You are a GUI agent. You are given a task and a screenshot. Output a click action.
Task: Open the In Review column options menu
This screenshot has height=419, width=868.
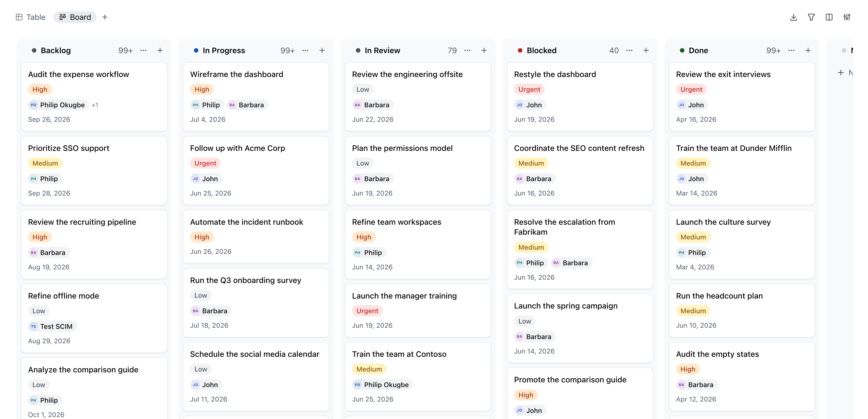point(468,51)
